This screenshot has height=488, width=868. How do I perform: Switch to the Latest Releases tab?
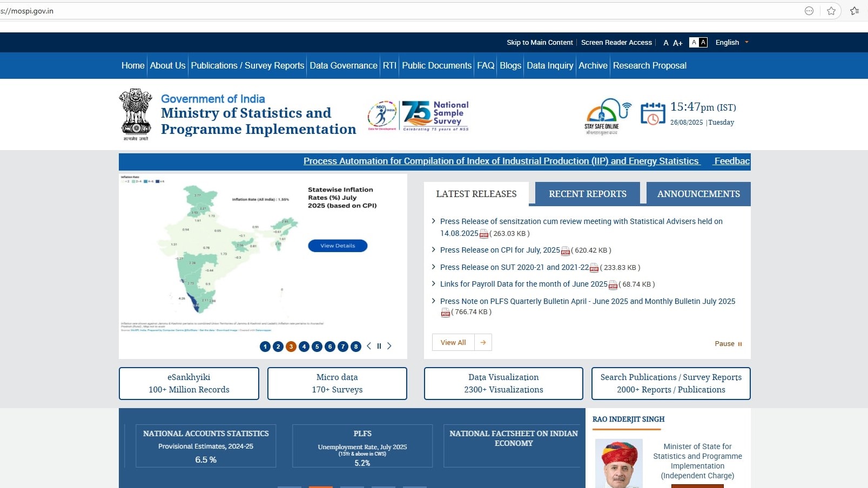coord(476,194)
